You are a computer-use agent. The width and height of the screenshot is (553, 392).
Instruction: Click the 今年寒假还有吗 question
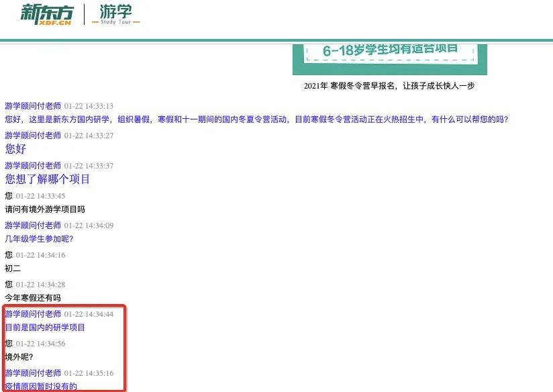pyautogui.click(x=33, y=297)
